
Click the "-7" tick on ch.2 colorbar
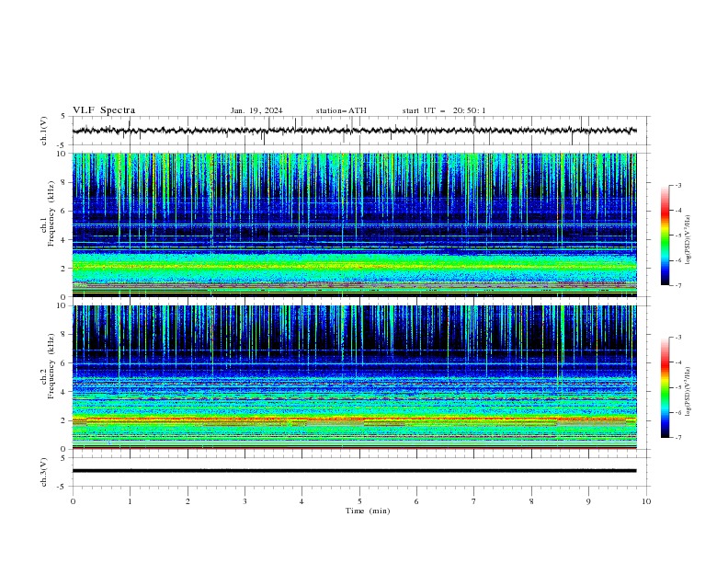coord(678,438)
